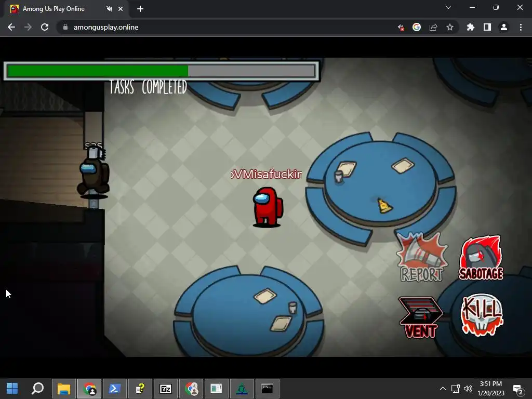The image size is (532, 399).
Task: Open the network status tray icon
Action: point(455,389)
